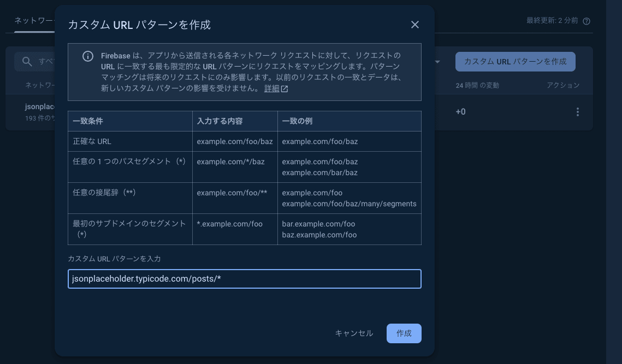622x364 pixels.
Task: Click the jsonplac row entry in the background
Action: pyautogui.click(x=40, y=106)
